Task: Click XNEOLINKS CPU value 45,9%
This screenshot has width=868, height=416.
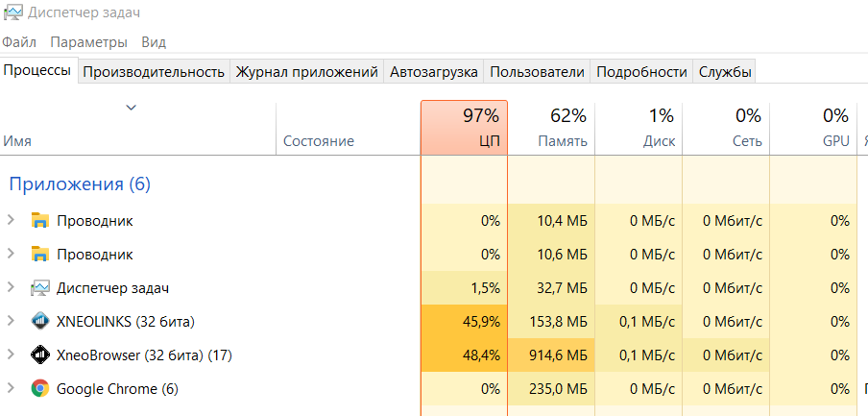Action: 481,321
